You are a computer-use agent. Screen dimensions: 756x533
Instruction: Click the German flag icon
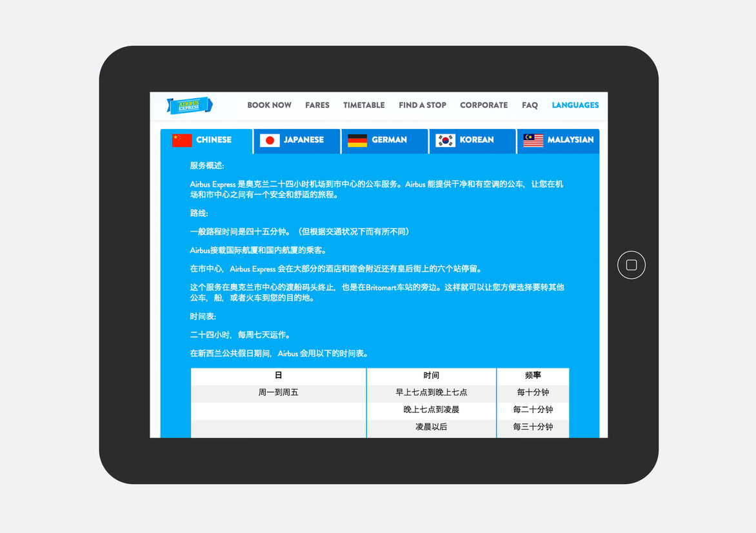point(357,140)
